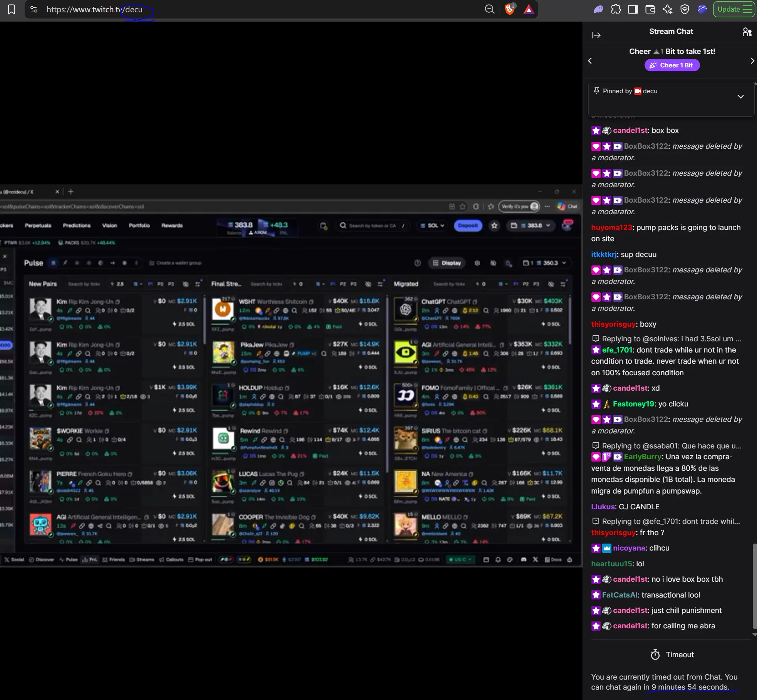Open efe_1701's user card
The width and height of the screenshot is (757, 700).
617,350
